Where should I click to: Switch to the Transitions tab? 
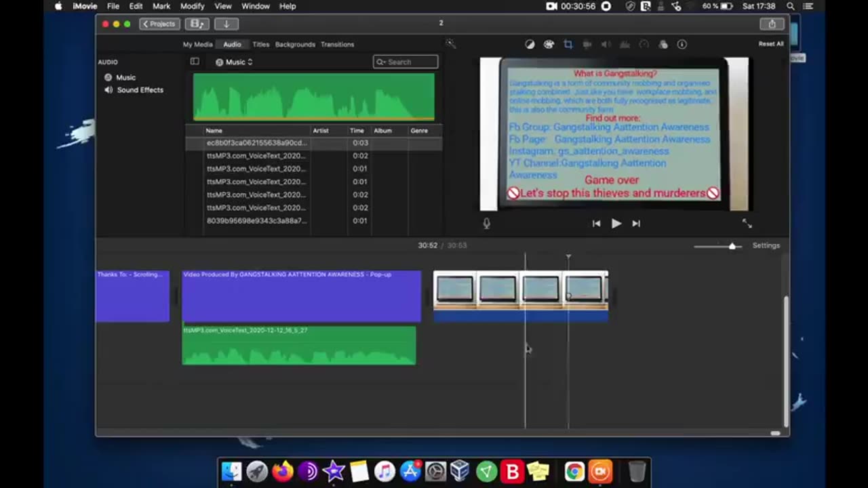point(337,44)
